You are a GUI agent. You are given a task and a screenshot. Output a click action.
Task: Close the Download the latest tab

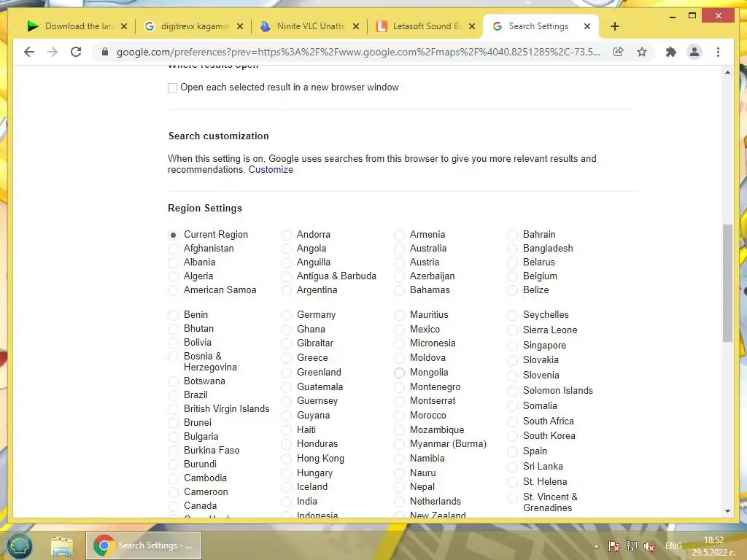point(124,26)
